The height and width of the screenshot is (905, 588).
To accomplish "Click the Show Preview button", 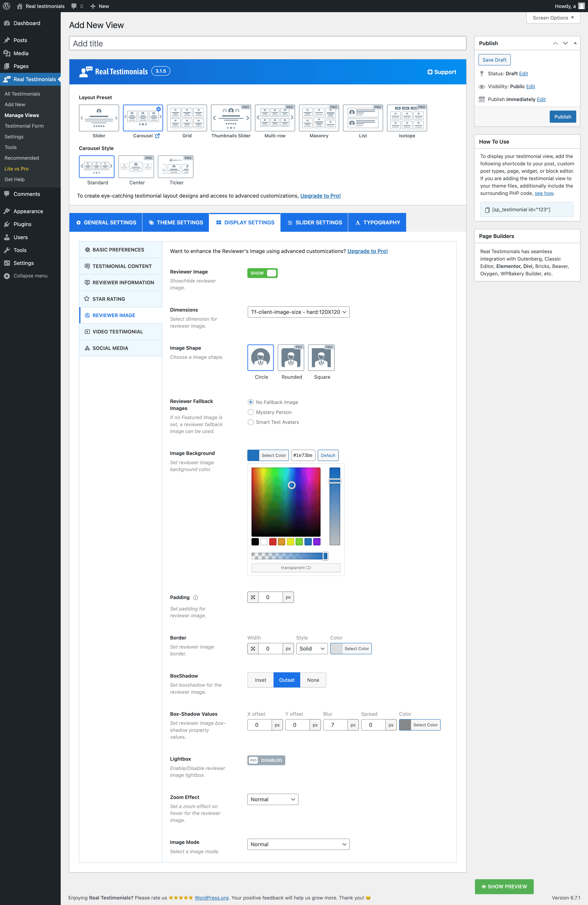I will [504, 886].
